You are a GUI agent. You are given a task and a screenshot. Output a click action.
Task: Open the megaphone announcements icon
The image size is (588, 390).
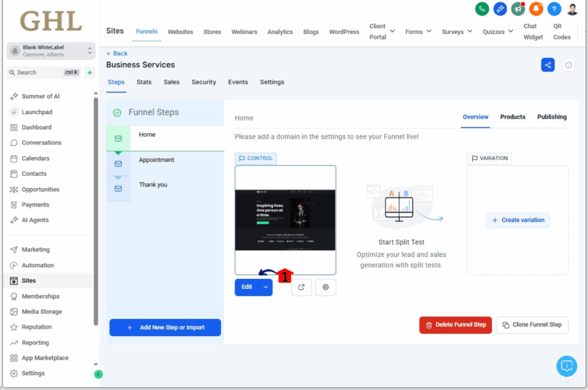pos(518,9)
